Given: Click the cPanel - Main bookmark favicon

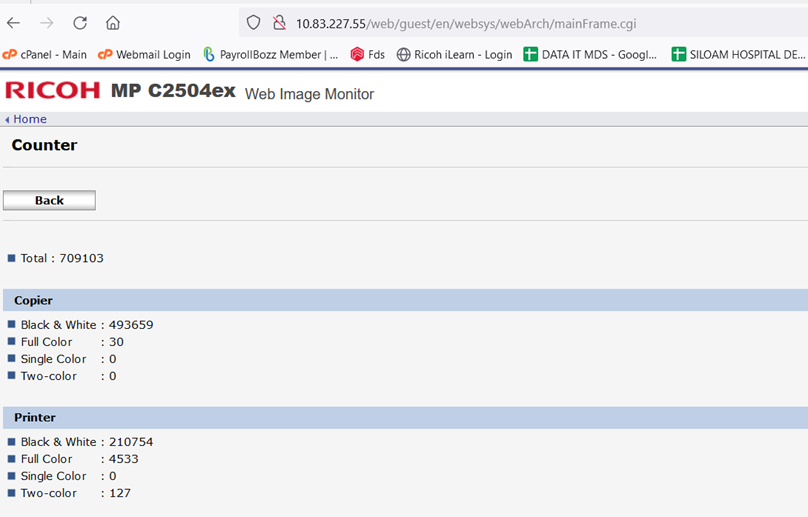Looking at the screenshot, I should 10,54.
